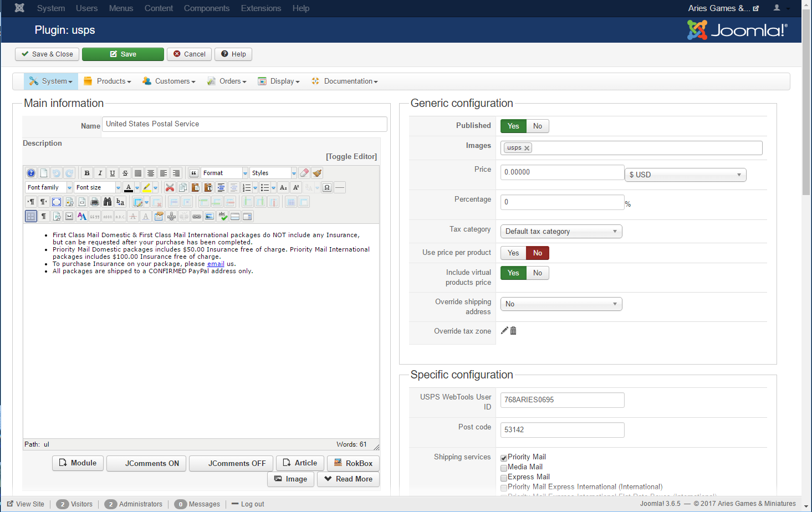Pick the yellow highlight color button

tap(146, 187)
